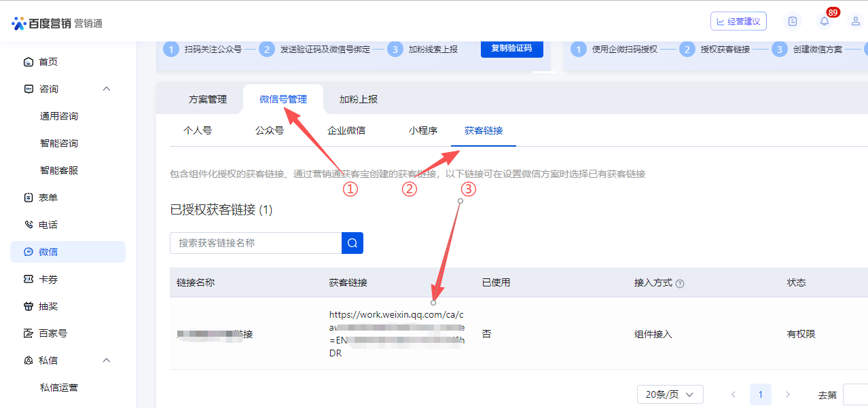Switch to the 方案管理 tab
This screenshot has height=408, width=868.
[208, 99]
